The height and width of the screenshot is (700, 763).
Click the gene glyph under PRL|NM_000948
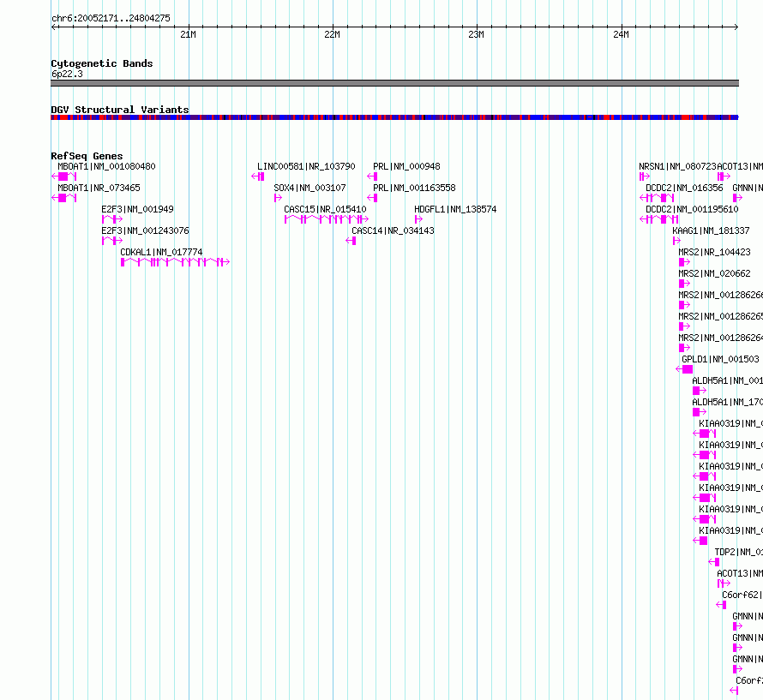(x=372, y=176)
